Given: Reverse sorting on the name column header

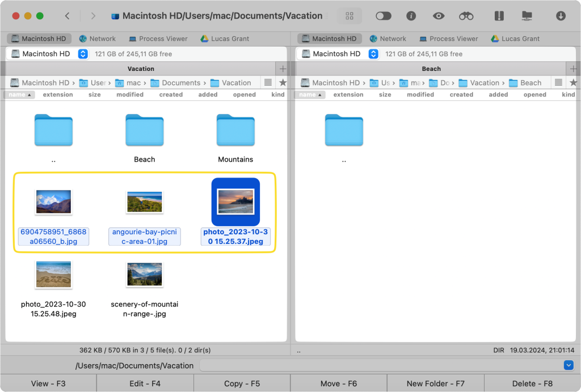Looking at the screenshot, I should tap(19, 94).
